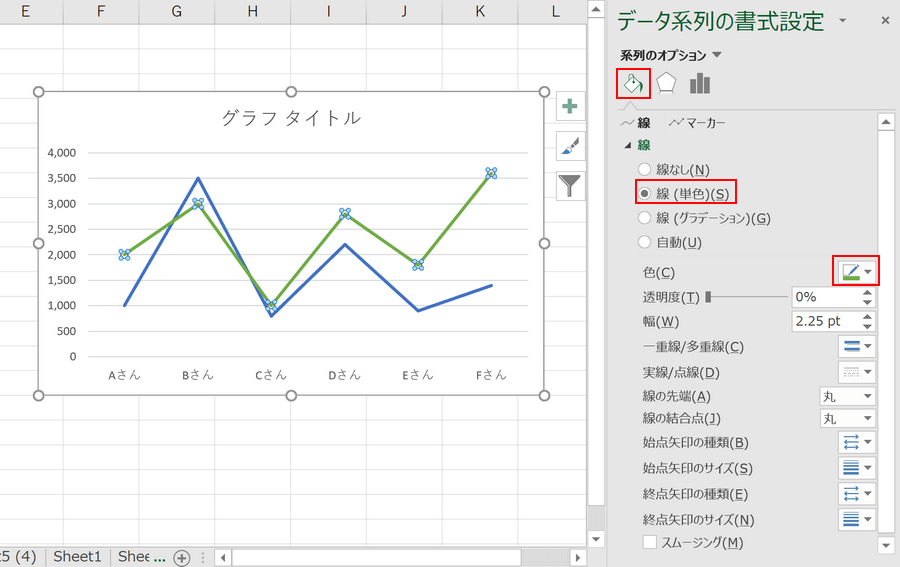The width and height of the screenshot is (900, 567).
Task: Open the 色(C) line color picker
Action: click(856, 271)
